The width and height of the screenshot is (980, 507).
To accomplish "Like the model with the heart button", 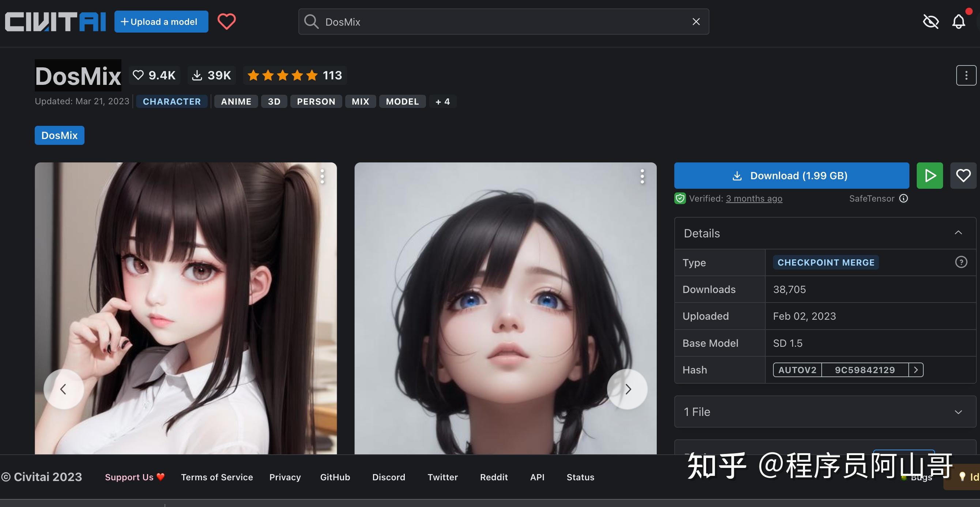I will point(963,176).
